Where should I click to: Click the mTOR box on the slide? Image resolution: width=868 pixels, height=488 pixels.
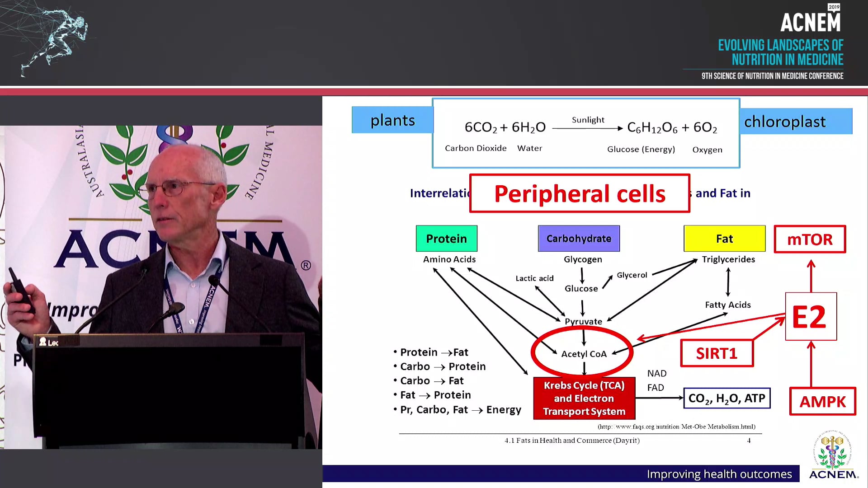[809, 239]
